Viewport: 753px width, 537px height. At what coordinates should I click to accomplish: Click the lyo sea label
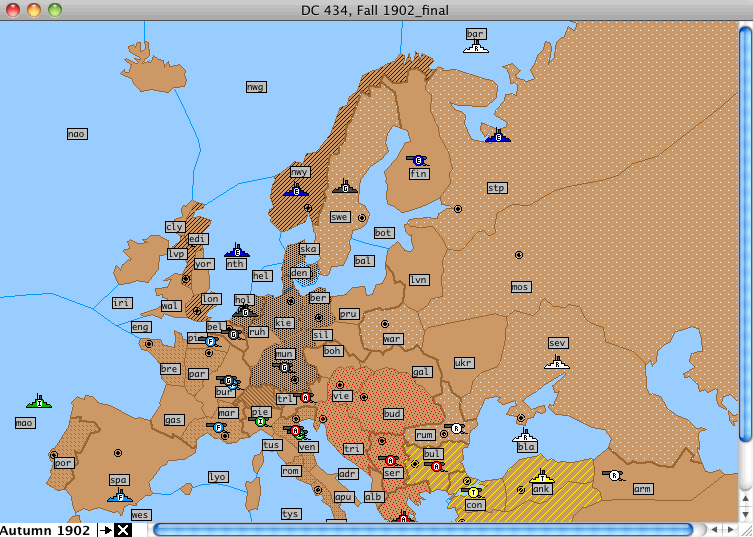(x=218, y=477)
